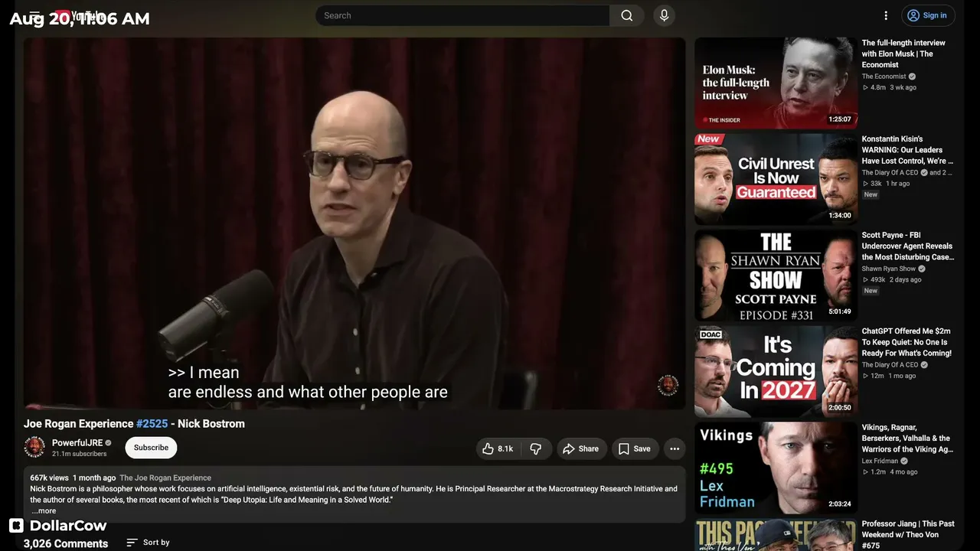Open the hamburger guide menu
Viewport: 980px width, 551px height.
tap(34, 15)
